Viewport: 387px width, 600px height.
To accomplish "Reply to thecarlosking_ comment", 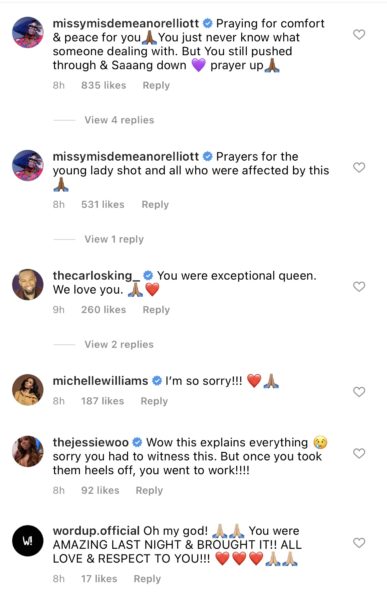I will (156, 310).
